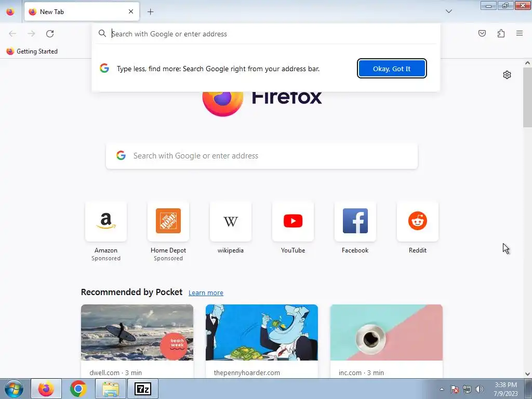This screenshot has height=399, width=532.
Task: Open Windows Explorer from the taskbar
Action: [111, 389]
